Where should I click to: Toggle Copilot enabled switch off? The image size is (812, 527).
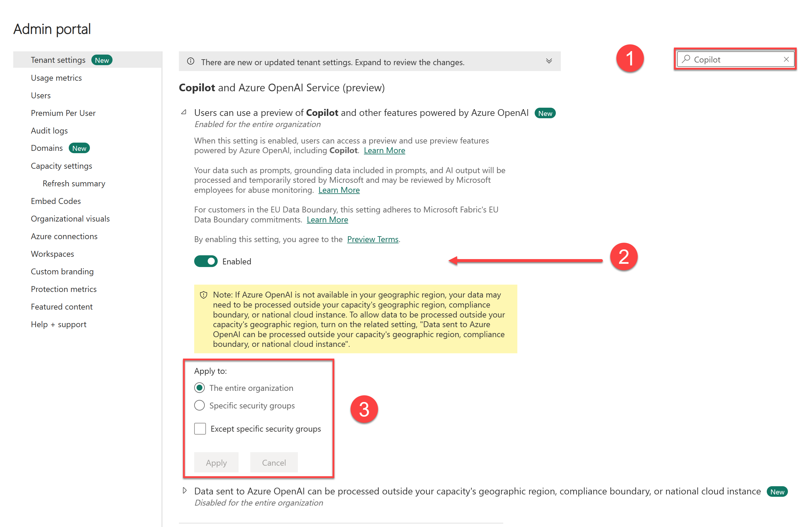click(206, 261)
